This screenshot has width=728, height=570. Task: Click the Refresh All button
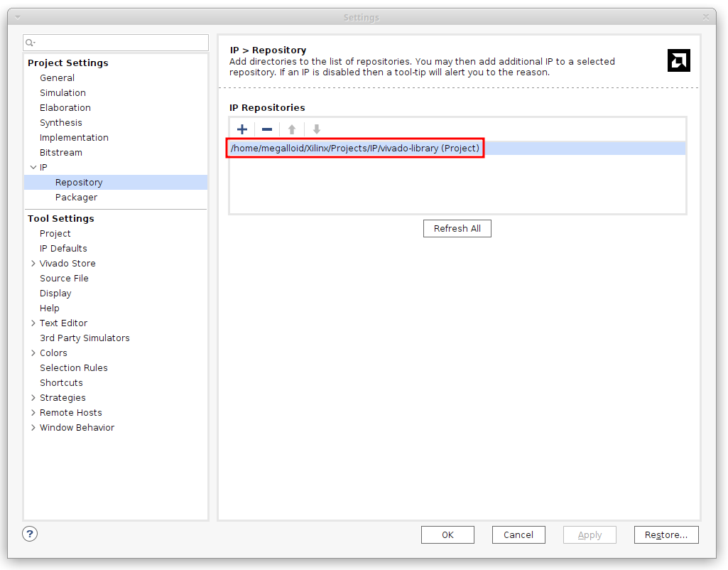(457, 229)
